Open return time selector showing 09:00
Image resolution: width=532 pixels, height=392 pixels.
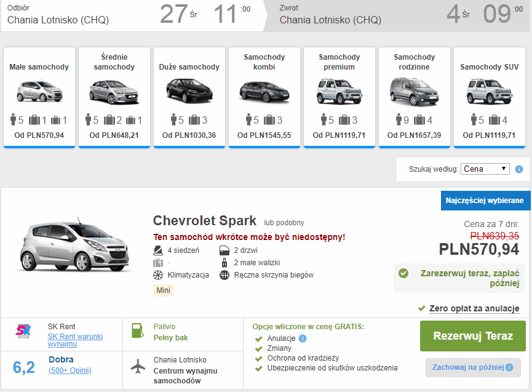pos(503,14)
